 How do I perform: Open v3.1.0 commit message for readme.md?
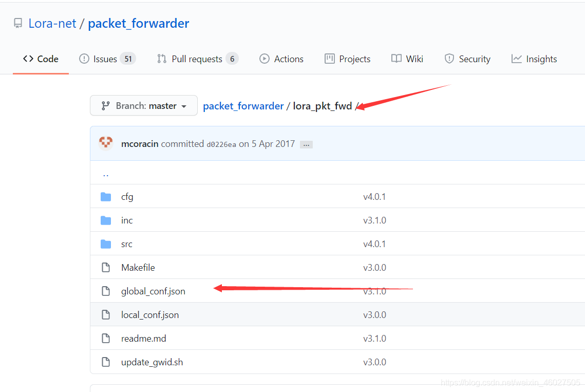click(374, 338)
